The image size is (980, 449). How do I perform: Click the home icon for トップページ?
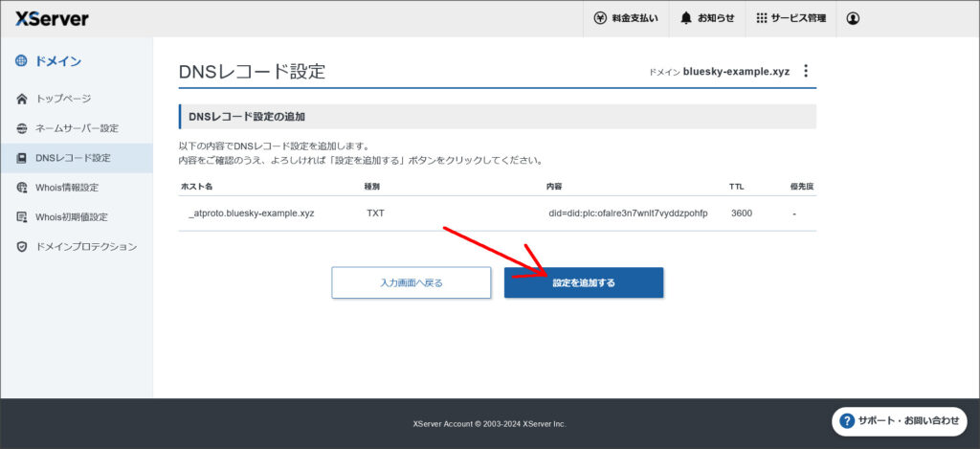pyautogui.click(x=22, y=99)
